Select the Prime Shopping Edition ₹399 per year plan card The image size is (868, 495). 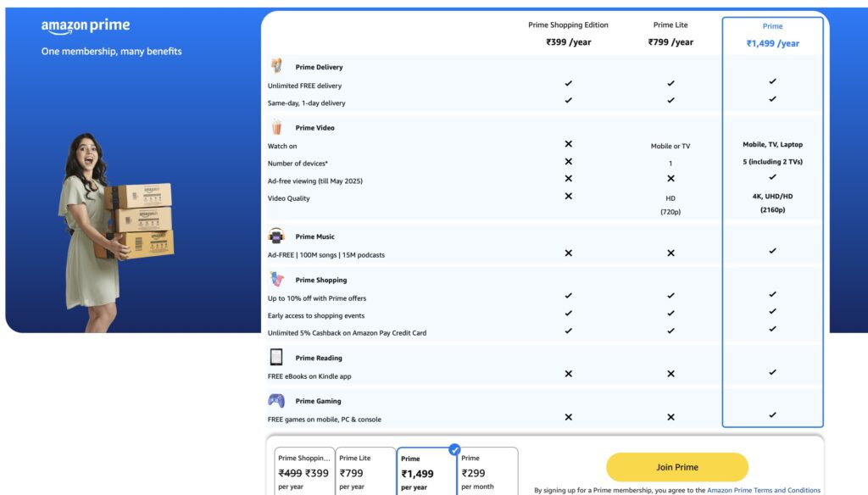[x=304, y=472]
